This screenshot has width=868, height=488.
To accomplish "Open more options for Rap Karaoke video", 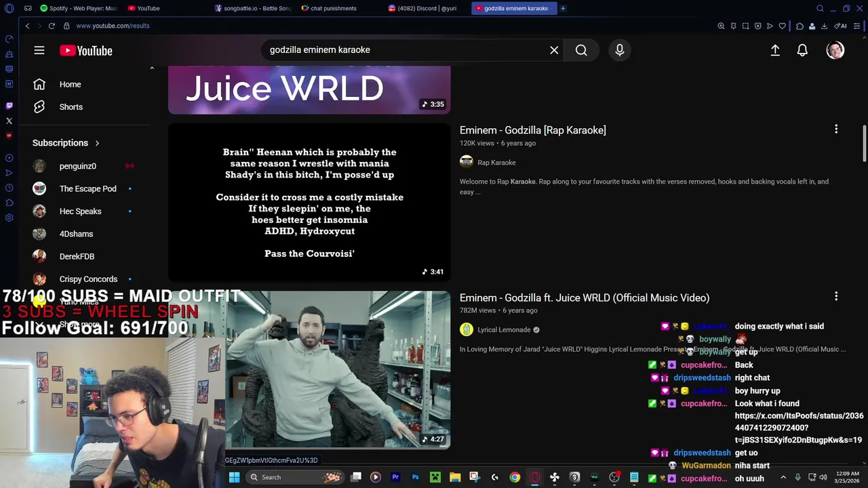I will [836, 129].
